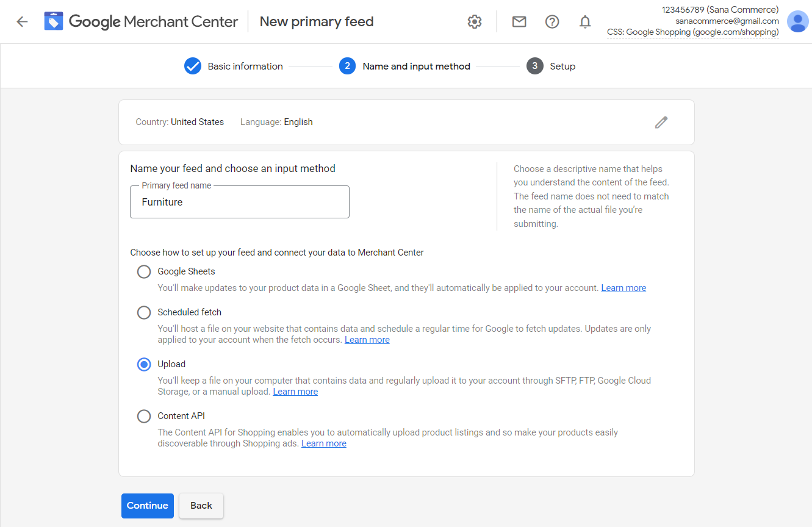The height and width of the screenshot is (527, 812).
Task: Select the Scheduled fetch radio button
Action: tap(144, 312)
